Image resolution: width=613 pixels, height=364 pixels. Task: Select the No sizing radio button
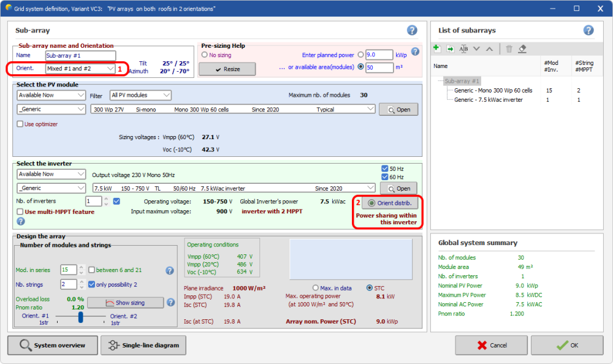[205, 55]
